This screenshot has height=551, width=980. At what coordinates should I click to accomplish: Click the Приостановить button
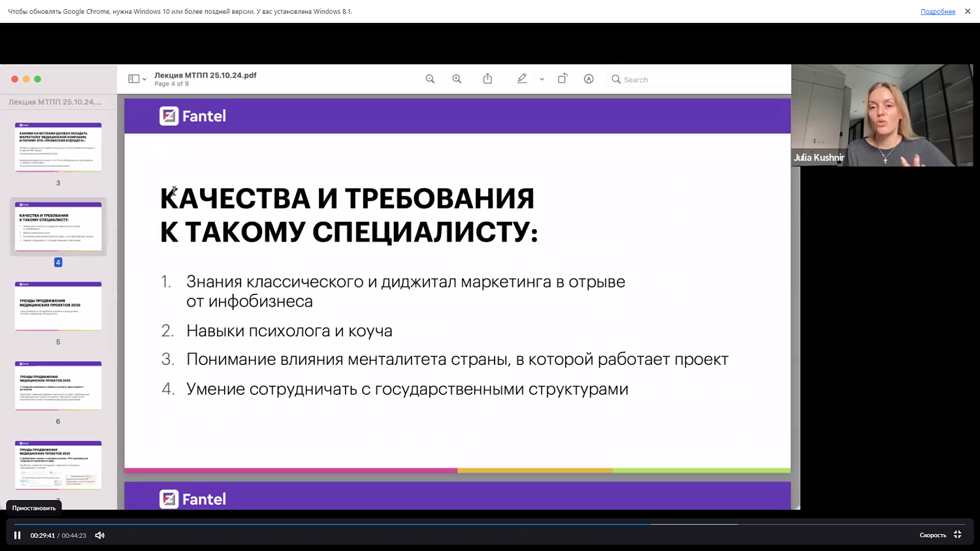pyautogui.click(x=33, y=507)
